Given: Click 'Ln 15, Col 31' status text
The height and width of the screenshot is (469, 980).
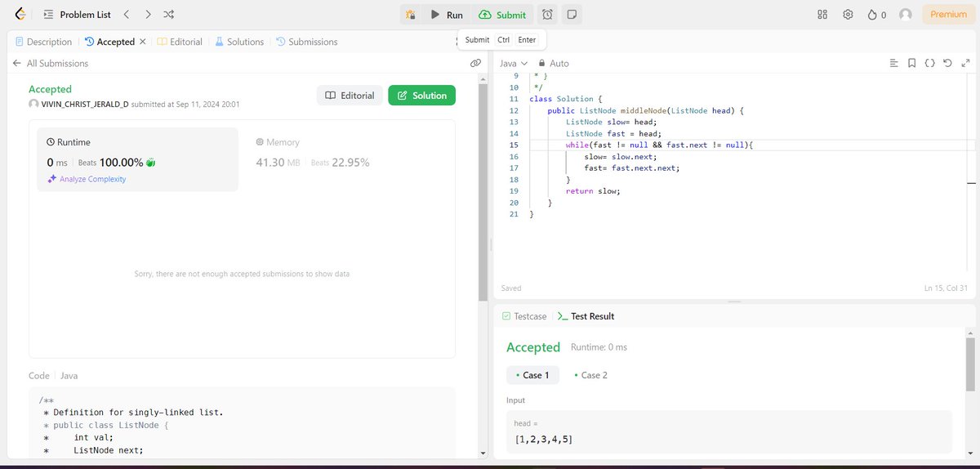Looking at the screenshot, I should (x=946, y=288).
